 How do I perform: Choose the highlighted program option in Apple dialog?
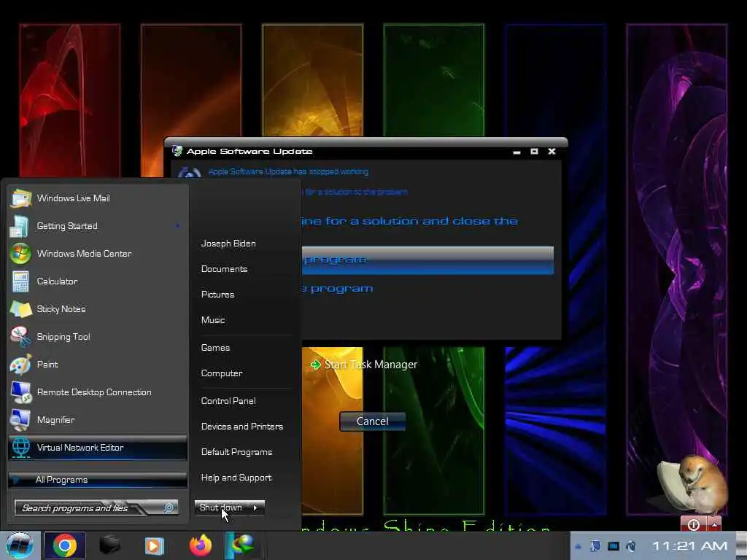pos(427,260)
